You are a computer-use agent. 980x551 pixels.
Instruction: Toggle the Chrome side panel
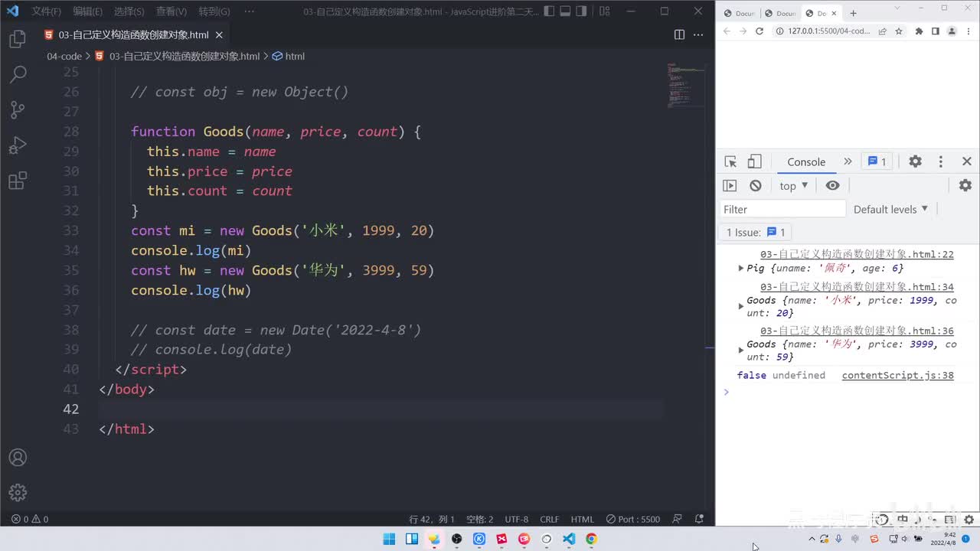point(936,31)
